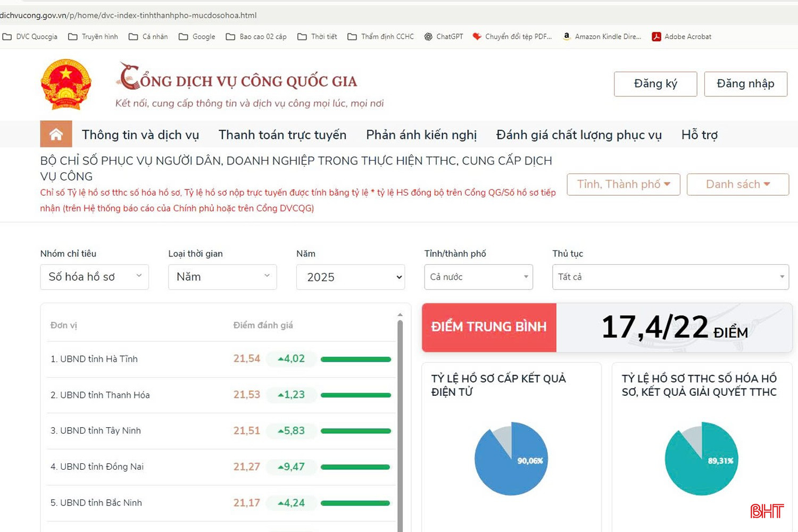
Task: Open the Adobe Acrobat bookmark
Action: (x=681, y=37)
